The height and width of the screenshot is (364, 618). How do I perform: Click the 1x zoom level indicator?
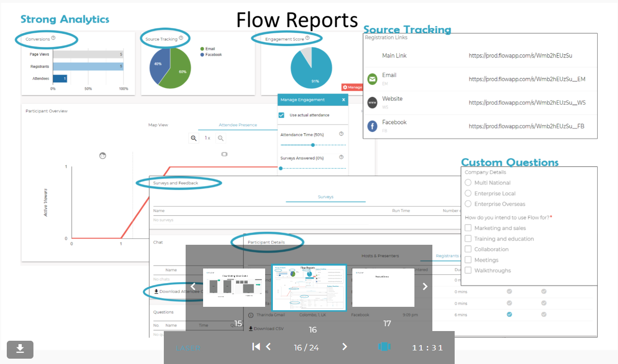207,138
